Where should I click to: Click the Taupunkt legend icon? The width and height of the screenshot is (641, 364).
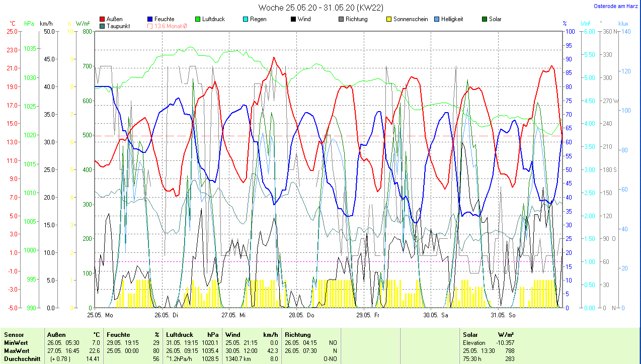[x=103, y=26]
